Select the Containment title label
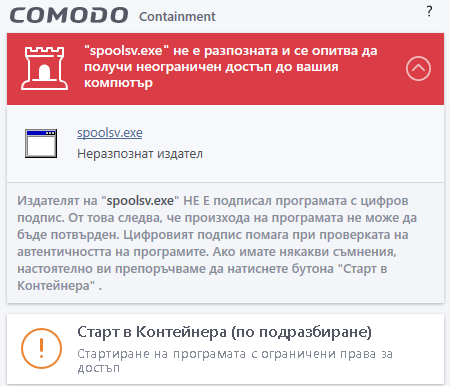Image resolution: width=450 pixels, height=386 pixels. [x=177, y=17]
